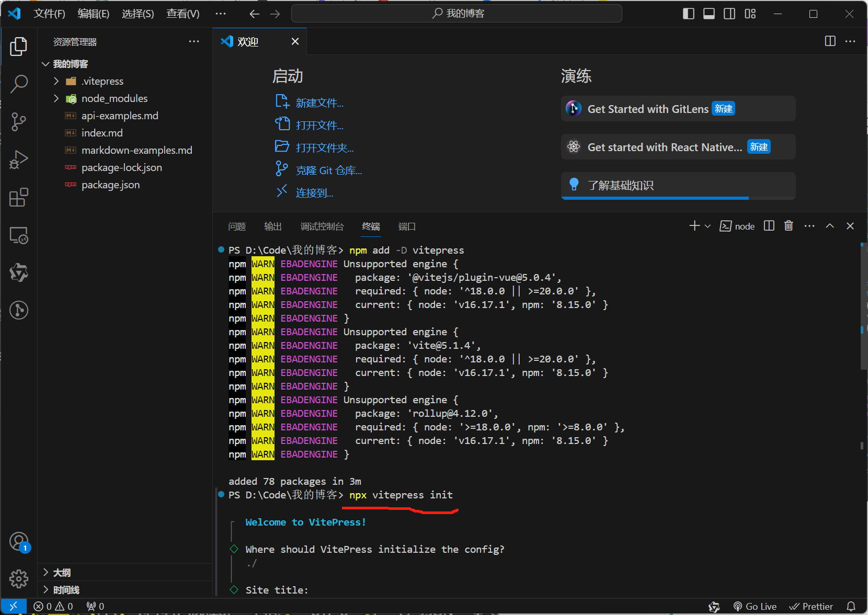Viewport: 868px width, 615px height.
Task: Open the Extensions view
Action: click(19, 198)
